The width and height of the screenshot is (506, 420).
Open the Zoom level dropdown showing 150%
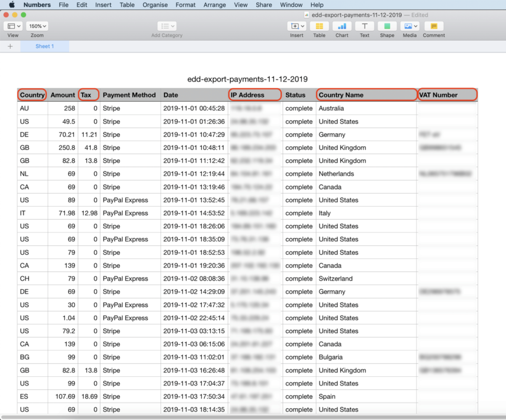37,26
